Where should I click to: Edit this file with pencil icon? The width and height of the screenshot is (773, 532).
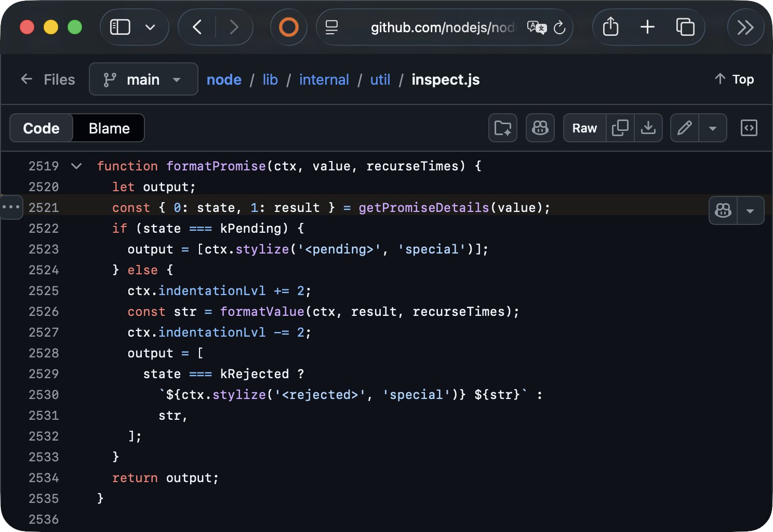pyautogui.click(x=685, y=128)
